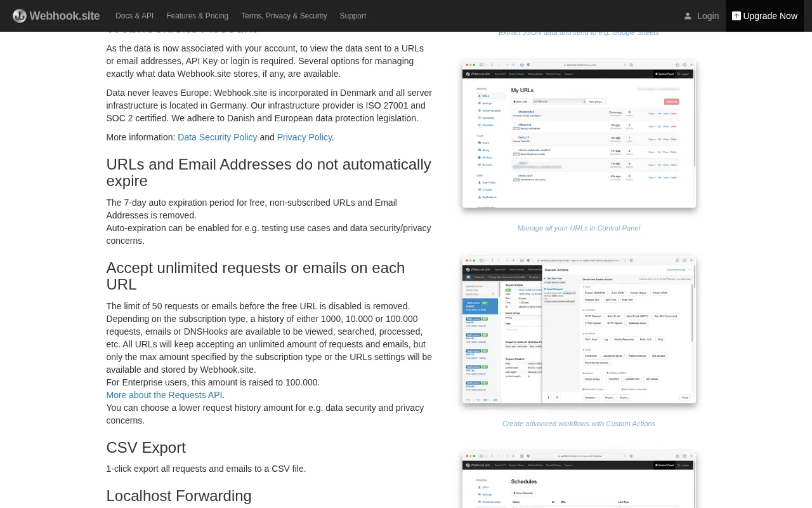Click paragraph starting Data never leaves Europe
812x508 pixels.
point(269,105)
